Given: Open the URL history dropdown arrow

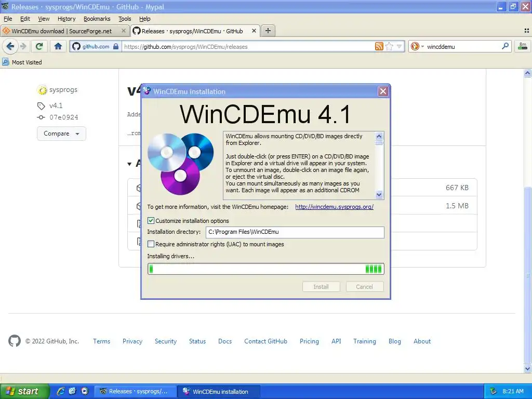Looking at the screenshot, I should pos(400,46).
